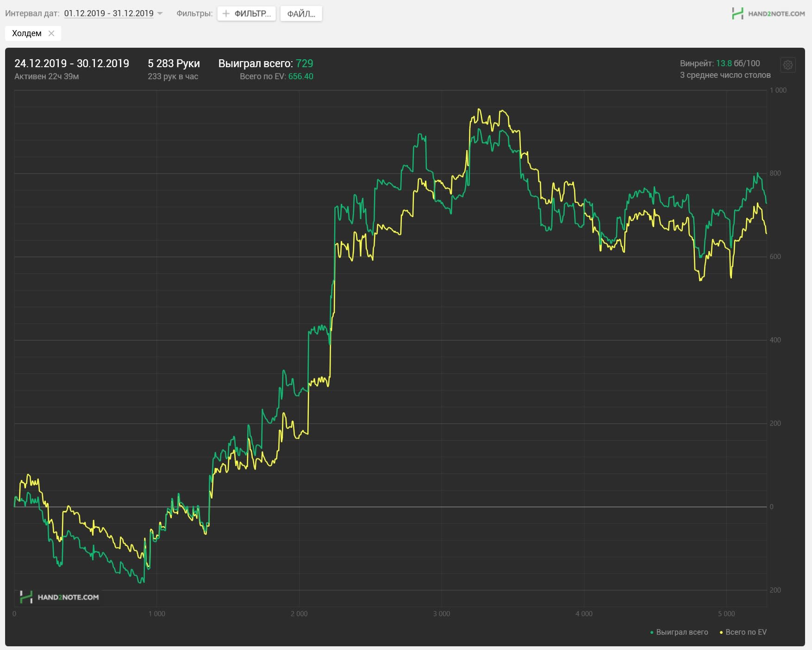
Task: Toggle the Выиграл всего legend series
Action: [679, 632]
